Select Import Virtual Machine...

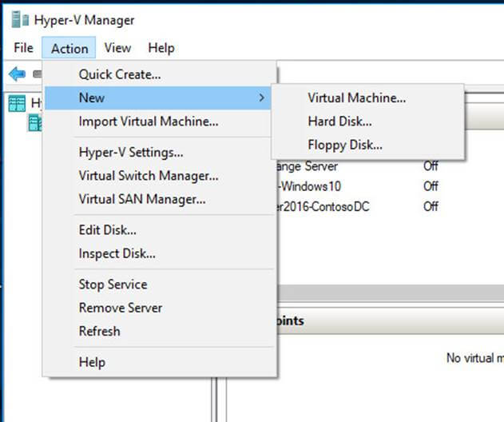tap(160, 121)
